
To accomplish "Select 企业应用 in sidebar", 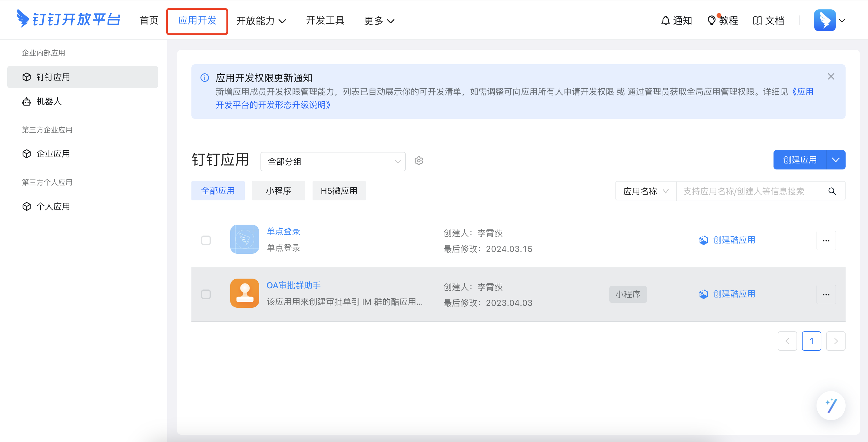I will coord(83,154).
